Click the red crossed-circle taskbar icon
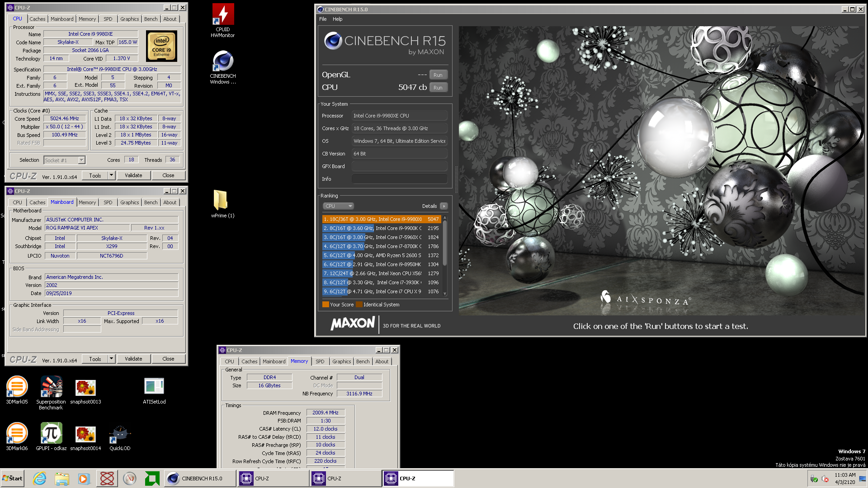Image resolution: width=868 pixels, height=488 pixels. tap(107, 479)
